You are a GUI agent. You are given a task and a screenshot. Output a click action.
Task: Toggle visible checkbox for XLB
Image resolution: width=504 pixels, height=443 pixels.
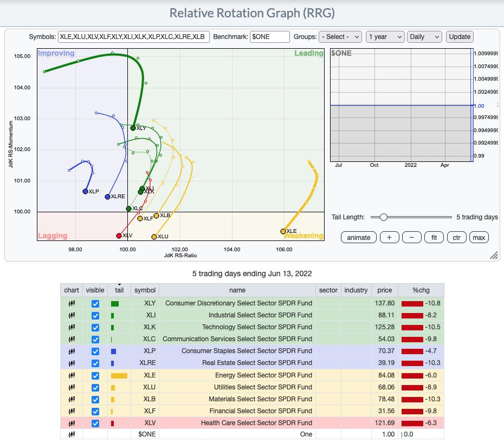(95, 399)
